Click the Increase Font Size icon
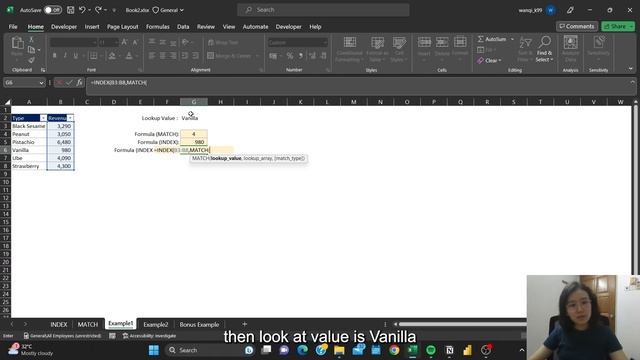 click(124, 42)
